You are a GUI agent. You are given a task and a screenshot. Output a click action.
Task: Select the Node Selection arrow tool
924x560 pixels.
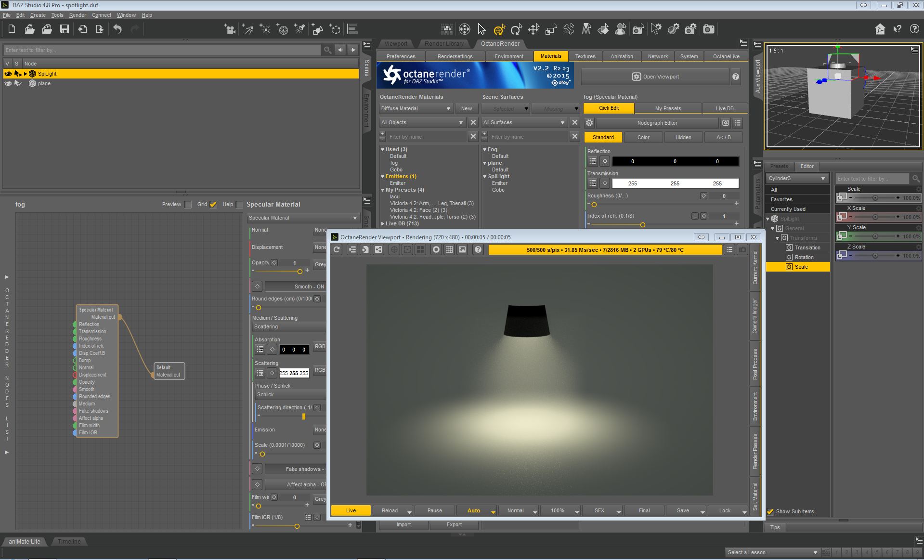click(482, 29)
